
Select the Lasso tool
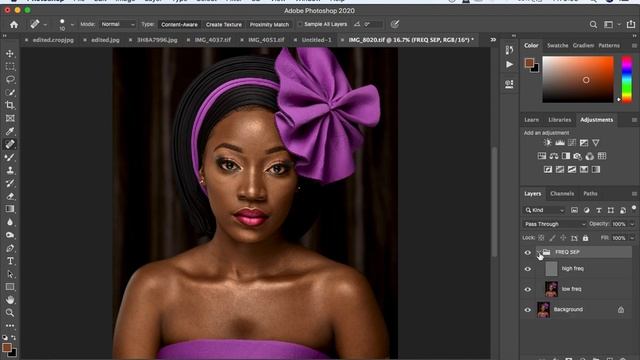pyautogui.click(x=10, y=79)
